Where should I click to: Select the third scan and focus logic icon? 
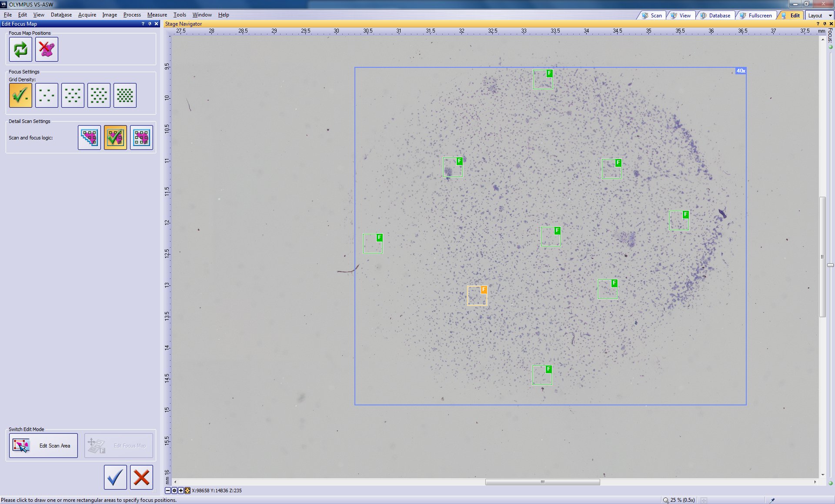pyautogui.click(x=141, y=138)
